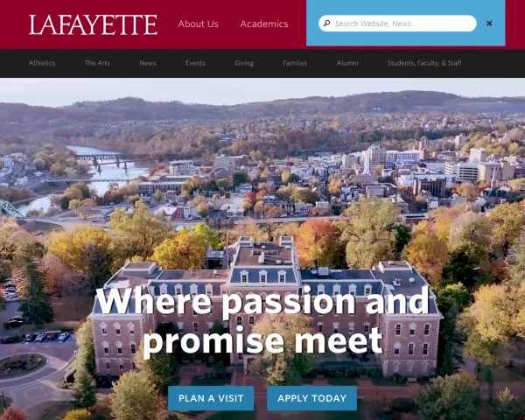Click the campus building in hero video
The width and height of the screenshot is (525, 420).
click(266, 311)
